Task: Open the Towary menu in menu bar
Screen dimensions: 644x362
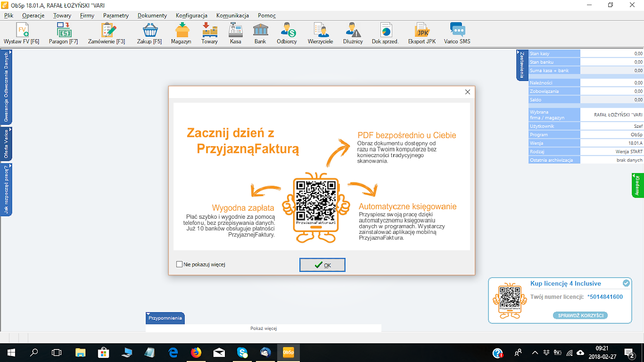Action: tap(62, 16)
